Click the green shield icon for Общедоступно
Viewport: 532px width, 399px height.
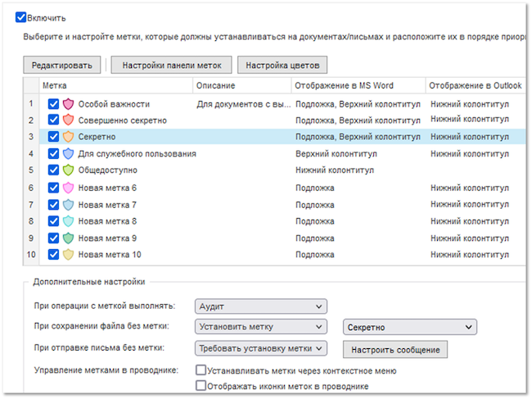(x=68, y=170)
